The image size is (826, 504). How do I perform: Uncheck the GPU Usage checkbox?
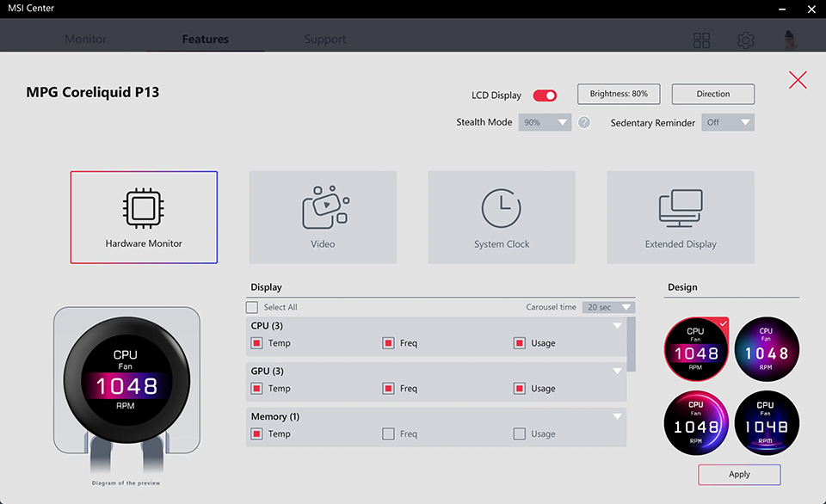[519, 389]
